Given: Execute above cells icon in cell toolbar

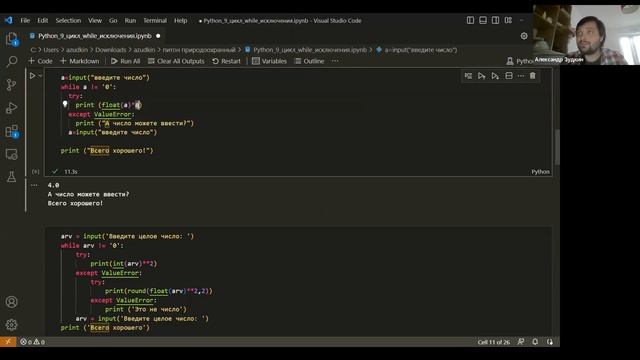Looking at the screenshot, I should pyautogui.click(x=482, y=76).
